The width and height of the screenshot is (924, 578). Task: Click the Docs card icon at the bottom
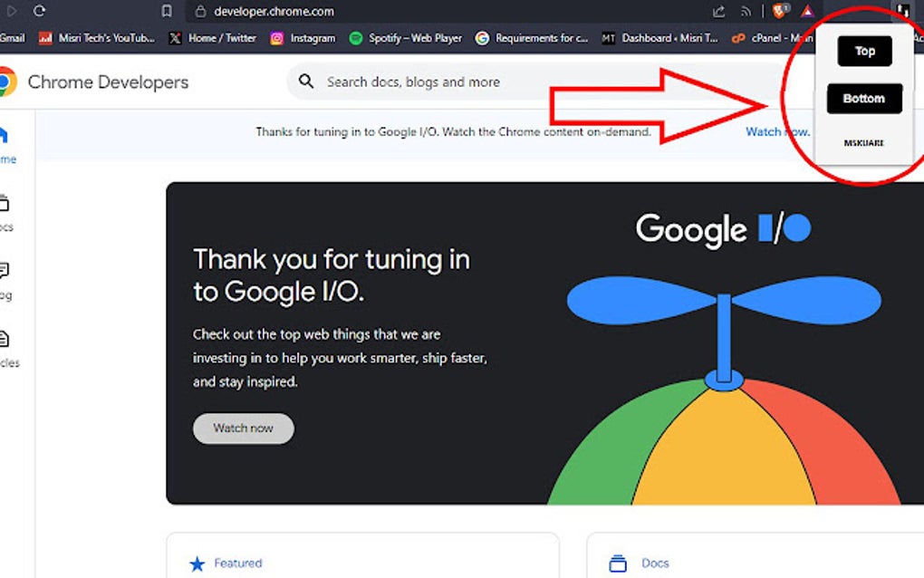point(618,564)
